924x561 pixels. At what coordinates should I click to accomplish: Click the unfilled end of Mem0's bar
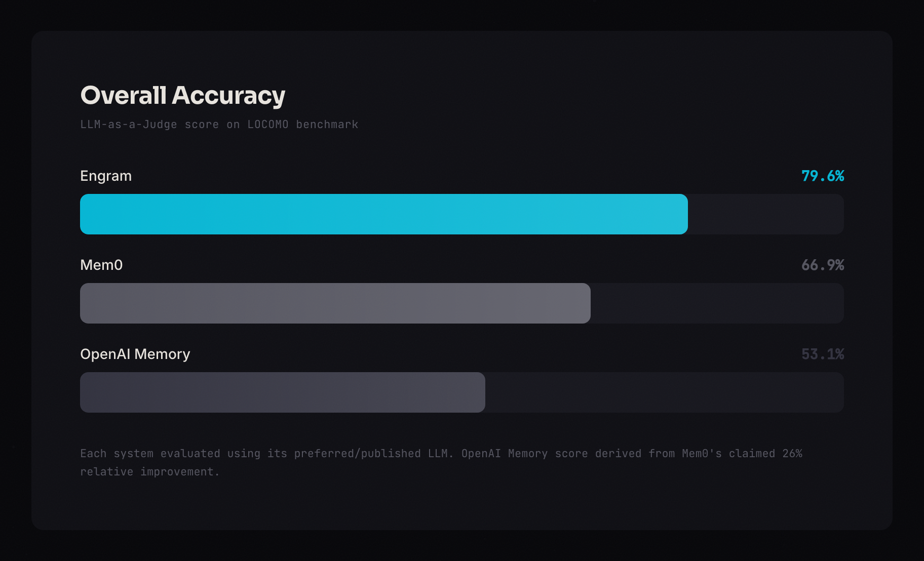716,303
